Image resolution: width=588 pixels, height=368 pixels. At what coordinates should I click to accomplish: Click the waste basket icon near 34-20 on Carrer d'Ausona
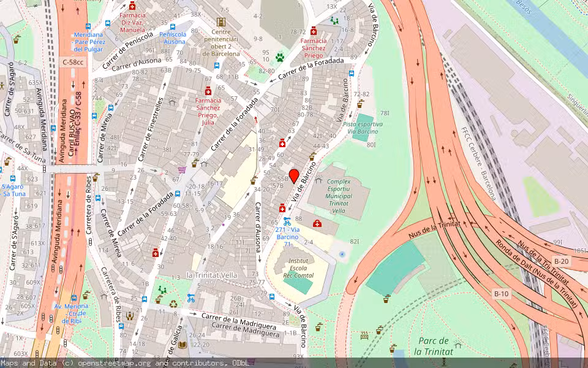pos(253,182)
